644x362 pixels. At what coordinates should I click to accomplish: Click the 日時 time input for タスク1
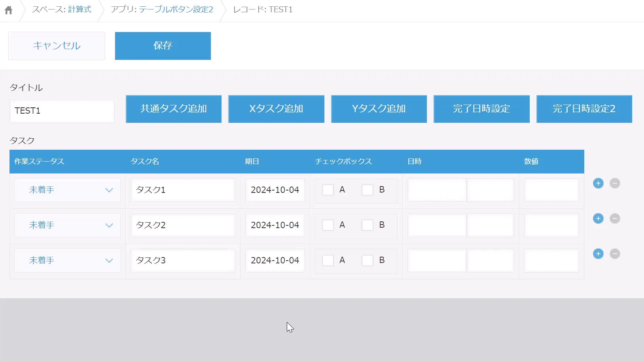[x=491, y=190]
